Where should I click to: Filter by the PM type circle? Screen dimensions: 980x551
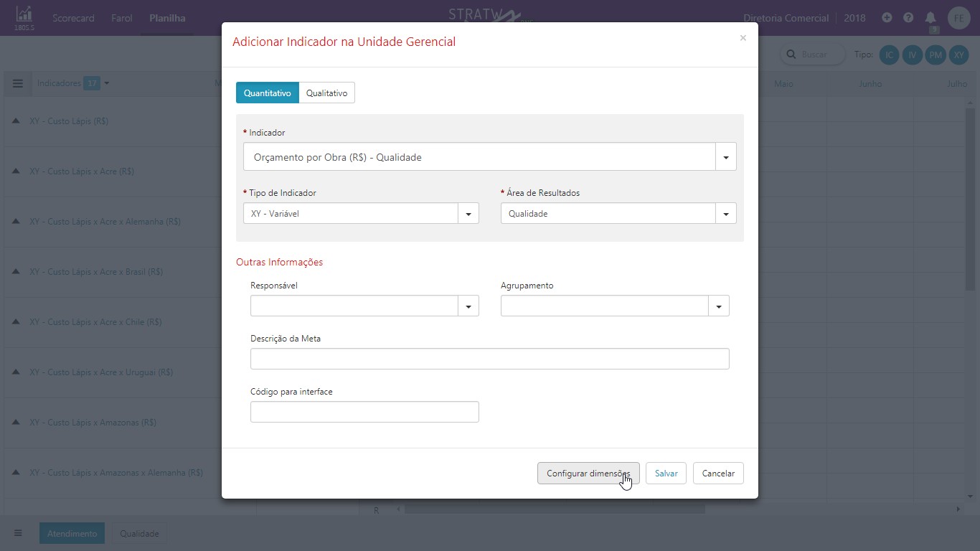[x=936, y=55]
